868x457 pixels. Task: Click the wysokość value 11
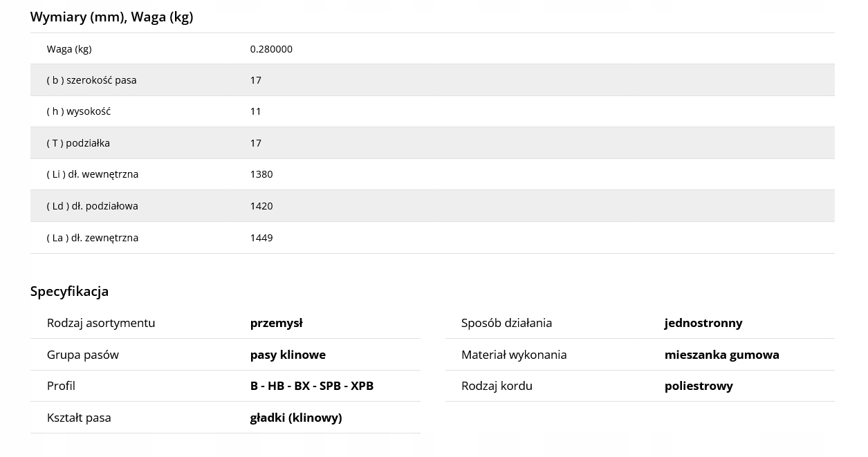pos(256,111)
